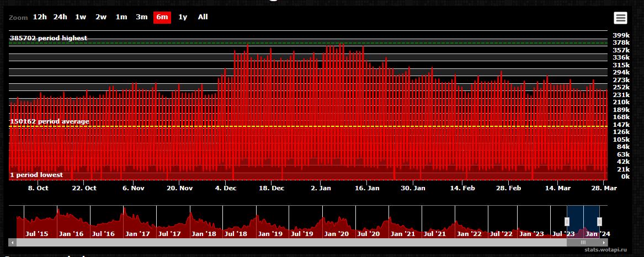This screenshot has height=257, width=644.
Task: Click the scrollbar left arrow
Action: pyautogui.click(x=13, y=242)
